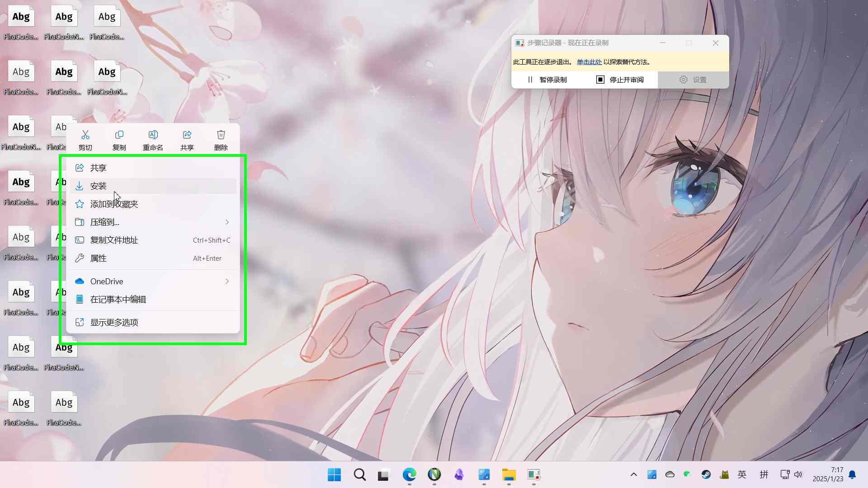Click the 单击此处 hyperlink
The image size is (868, 488).
click(589, 62)
